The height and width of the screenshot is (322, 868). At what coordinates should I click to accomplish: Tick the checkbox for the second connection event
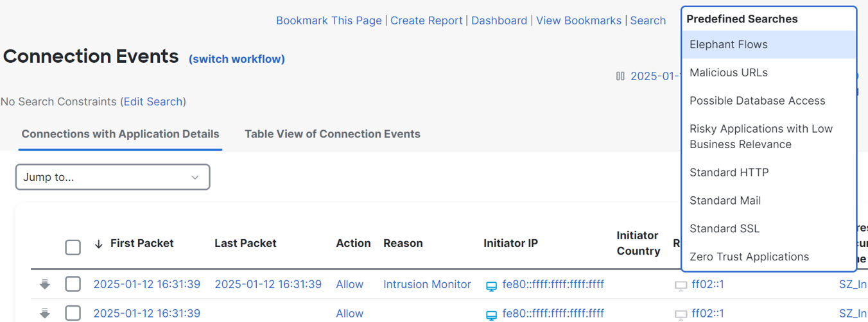[73, 313]
